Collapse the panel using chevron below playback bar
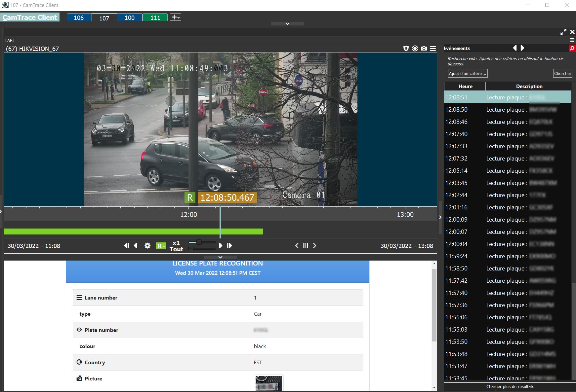The height and width of the screenshot is (392, 576). click(x=220, y=257)
